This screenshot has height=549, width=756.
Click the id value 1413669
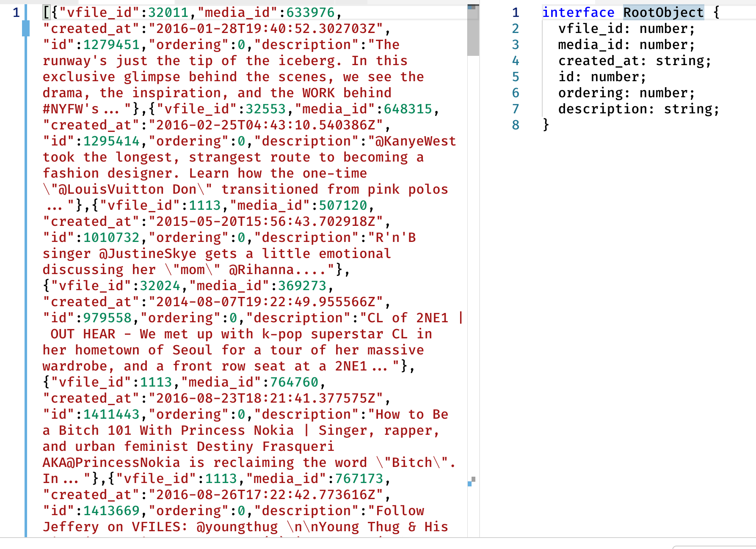111,511
